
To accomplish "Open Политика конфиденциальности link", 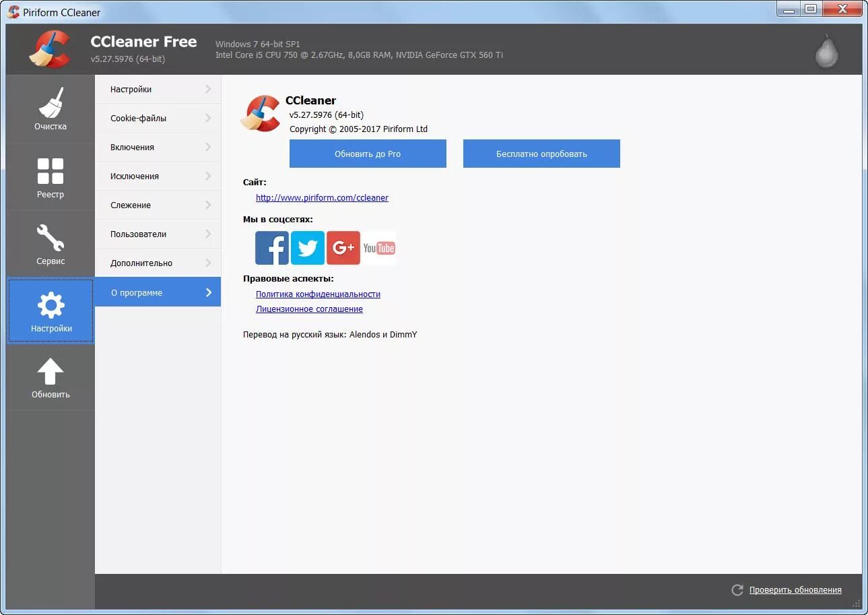I will point(318,294).
